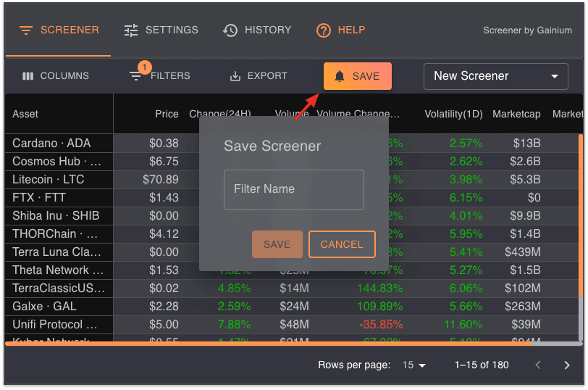Click the Export download icon

pos(235,76)
